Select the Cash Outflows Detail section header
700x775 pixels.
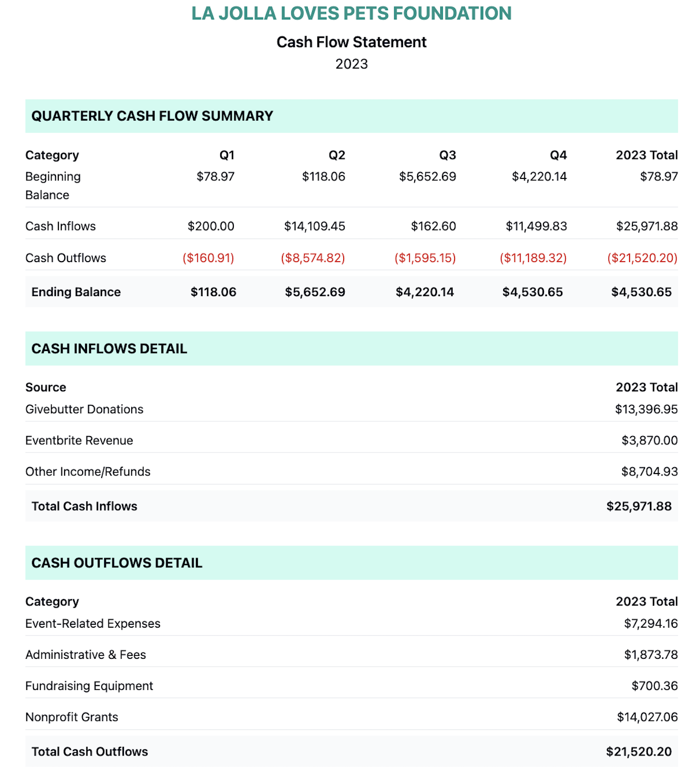pos(117,563)
